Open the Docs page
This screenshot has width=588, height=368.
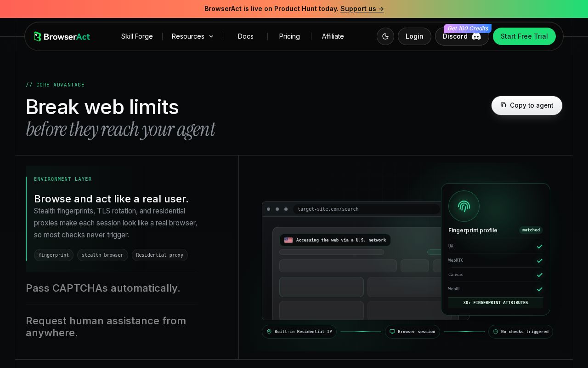click(x=245, y=36)
